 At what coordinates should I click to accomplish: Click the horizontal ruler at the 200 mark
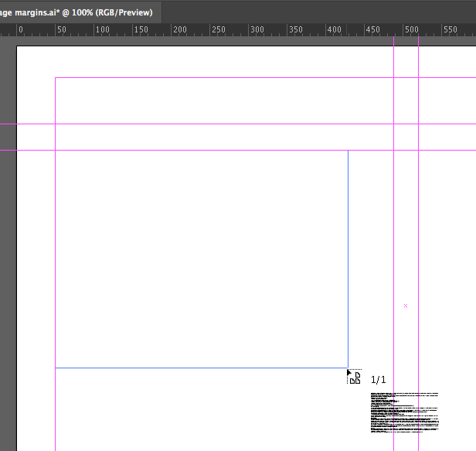coord(180,29)
